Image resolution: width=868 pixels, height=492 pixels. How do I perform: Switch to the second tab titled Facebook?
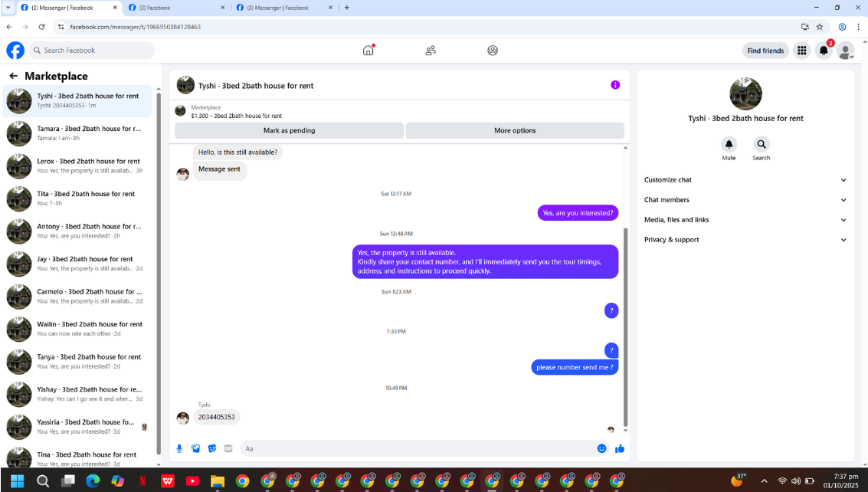coord(176,8)
